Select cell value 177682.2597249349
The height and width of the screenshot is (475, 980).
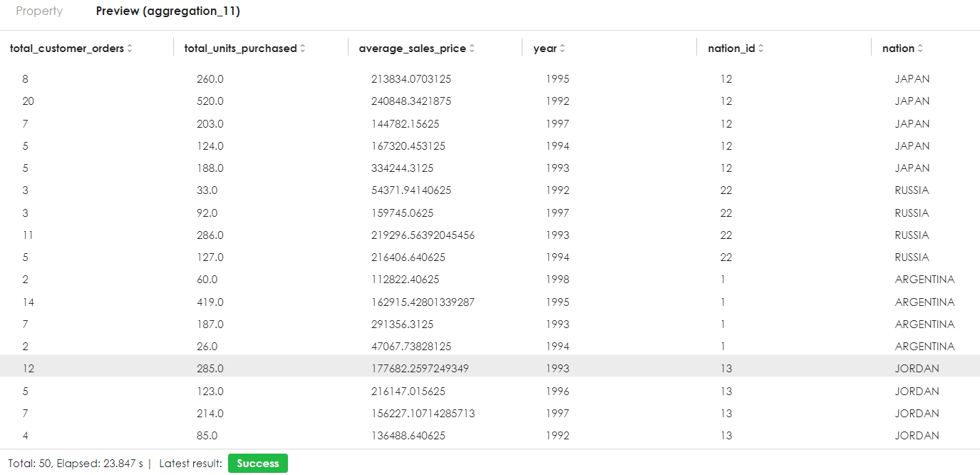point(421,369)
